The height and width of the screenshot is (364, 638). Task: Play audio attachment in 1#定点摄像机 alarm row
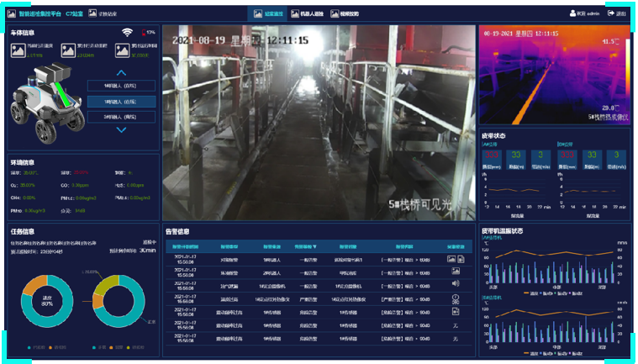pos(456,283)
